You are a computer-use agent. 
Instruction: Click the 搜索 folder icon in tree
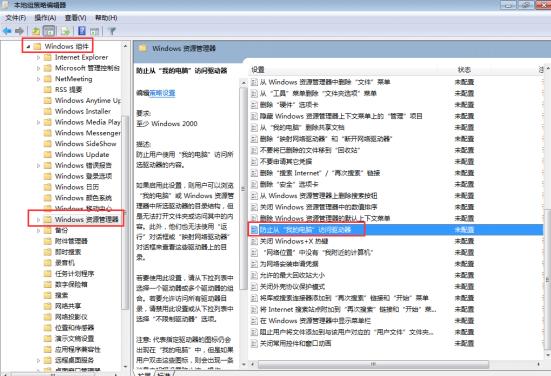click(48, 295)
